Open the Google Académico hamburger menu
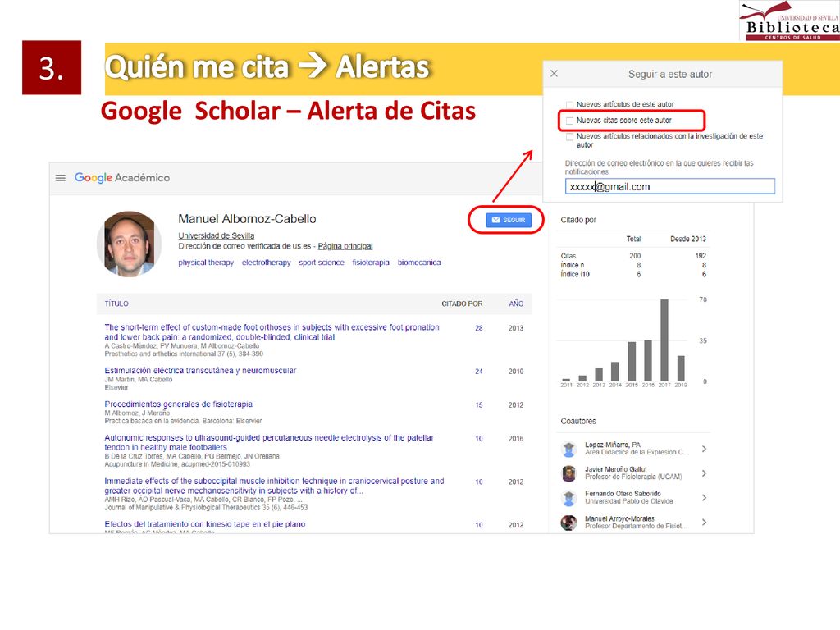This screenshot has height=630, width=840. pos(61,178)
